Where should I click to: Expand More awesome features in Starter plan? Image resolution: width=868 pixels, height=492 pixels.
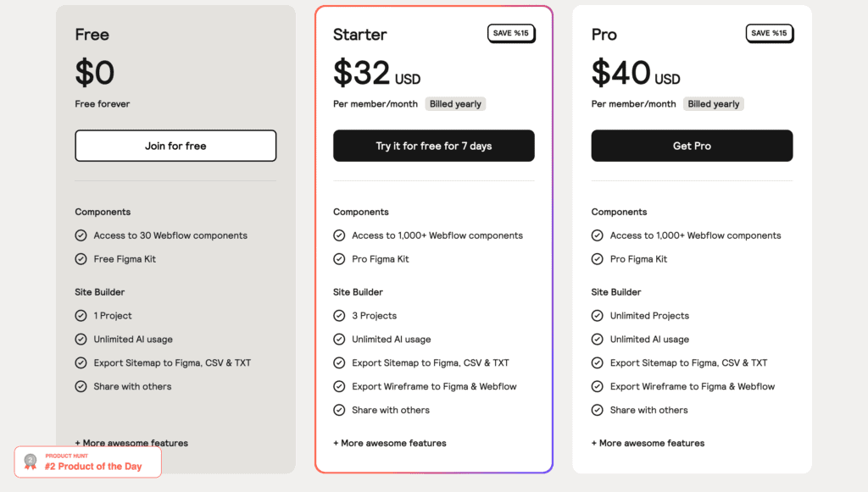[x=390, y=443]
